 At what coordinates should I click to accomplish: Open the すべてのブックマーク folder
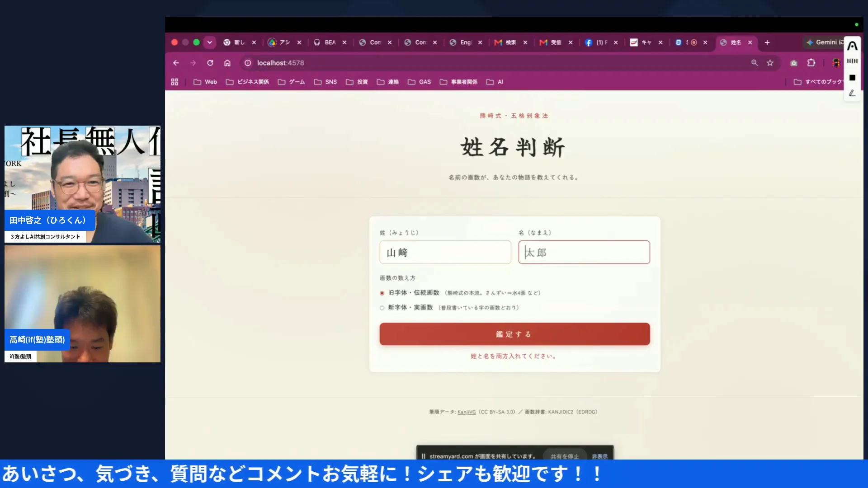click(x=818, y=82)
